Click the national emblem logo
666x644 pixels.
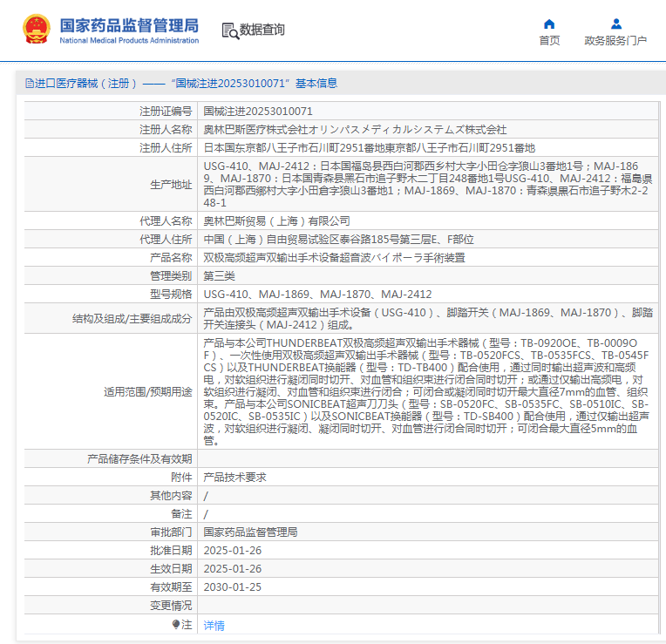pyautogui.click(x=37, y=29)
